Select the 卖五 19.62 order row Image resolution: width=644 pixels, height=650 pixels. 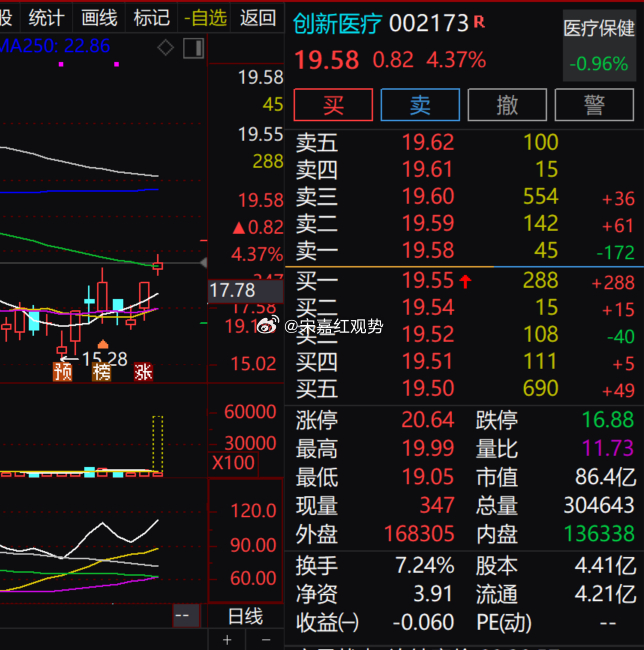(x=464, y=143)
